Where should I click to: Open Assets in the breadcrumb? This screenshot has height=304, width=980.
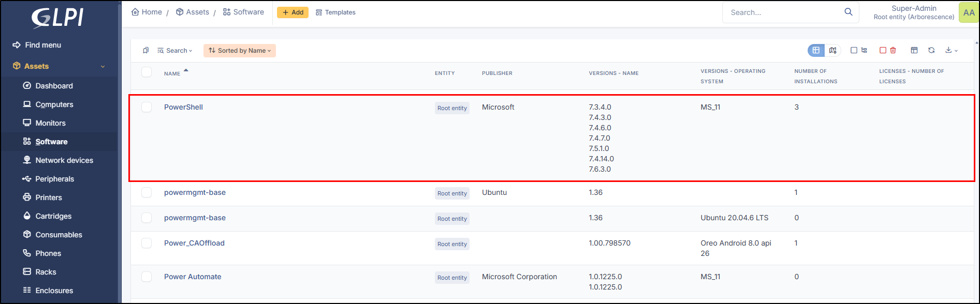tap(193, 12)
